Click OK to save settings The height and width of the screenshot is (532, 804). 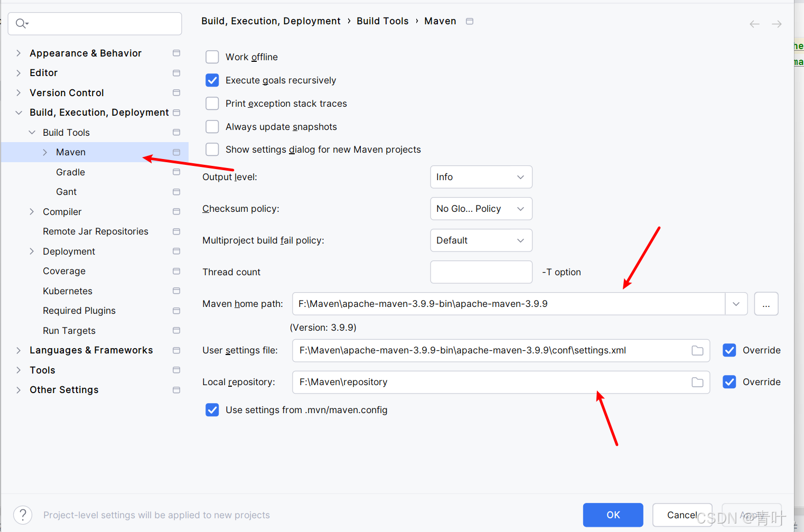click(613, 515)
